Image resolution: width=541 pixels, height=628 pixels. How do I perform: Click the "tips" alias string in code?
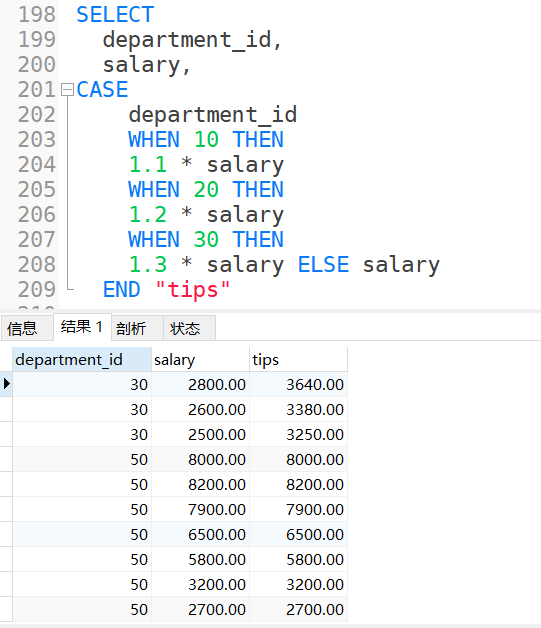tap(193, 289)
